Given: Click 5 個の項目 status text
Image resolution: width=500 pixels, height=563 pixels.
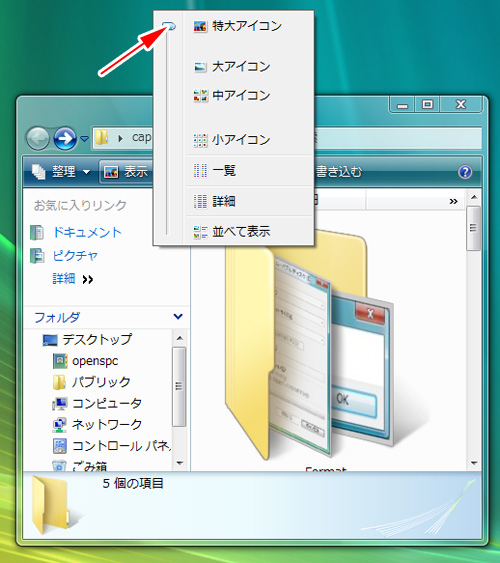Looking at the screenshot, I should tap(133, 484).
